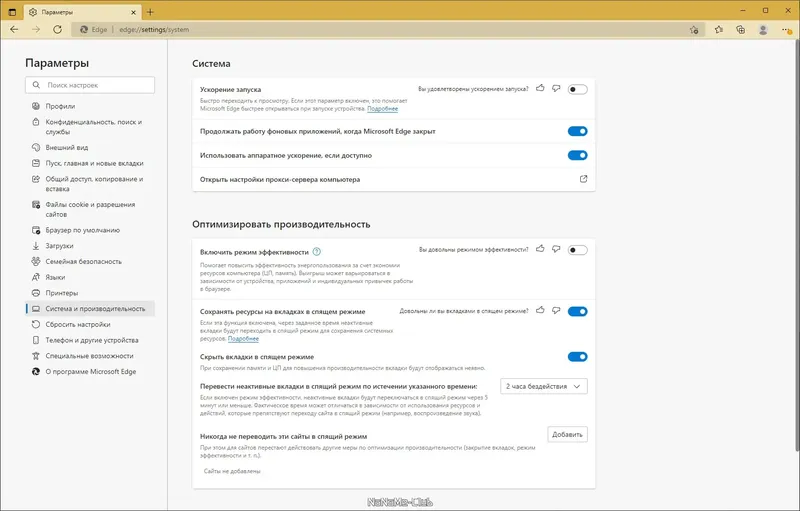800x511 pixels.
Task: Click the page vertical scrollbar
Action: pyautogui.click(x=797, y=245)
